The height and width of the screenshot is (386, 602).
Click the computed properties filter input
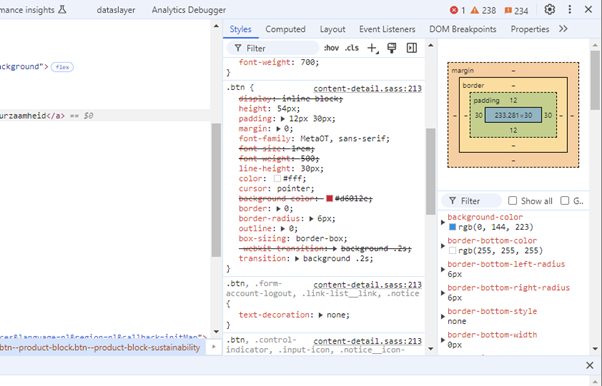tap(471, 201)
